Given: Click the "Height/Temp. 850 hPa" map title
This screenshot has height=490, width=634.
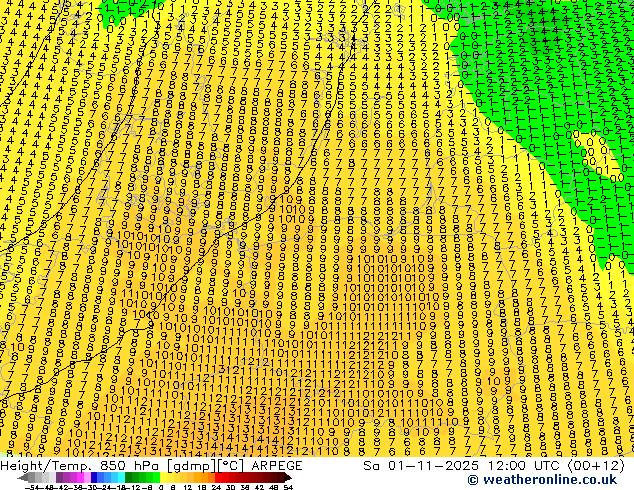Looking at the screenshot, I should click(x=79, y=466).
